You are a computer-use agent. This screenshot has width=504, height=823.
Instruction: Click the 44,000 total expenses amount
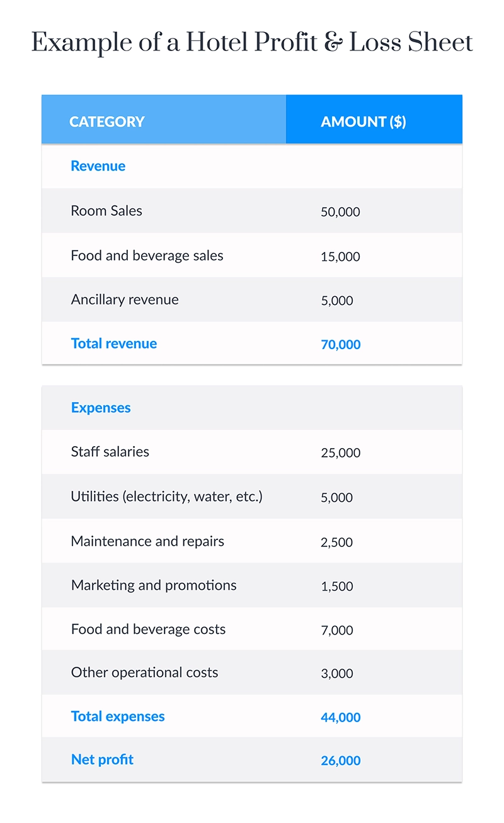click(x=341, y=718)
